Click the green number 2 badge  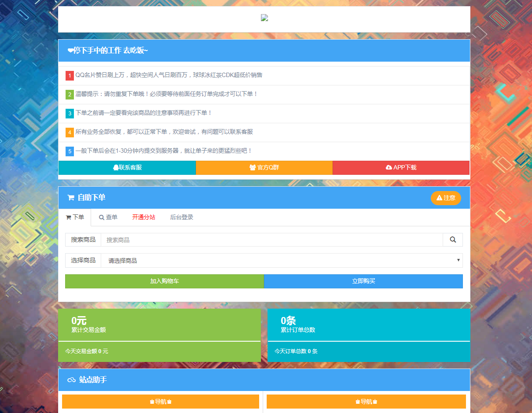click(70, 95)
